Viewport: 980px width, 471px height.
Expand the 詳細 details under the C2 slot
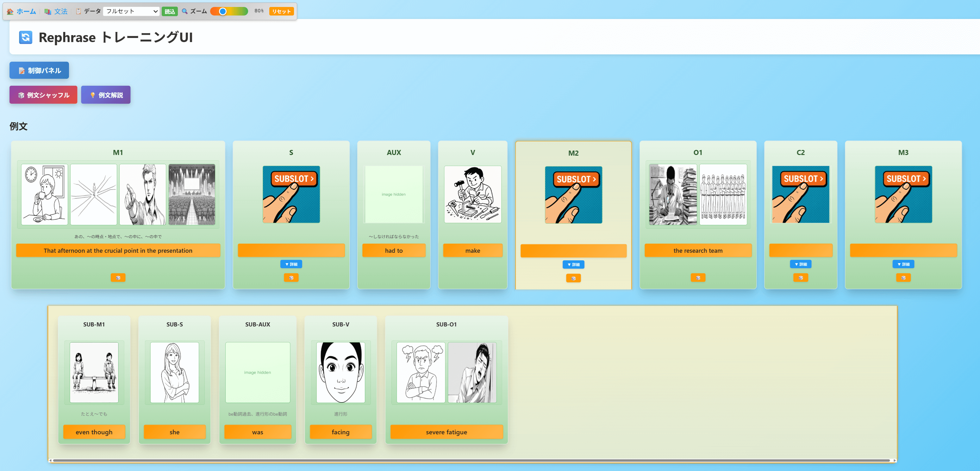[x=801, y=264]
